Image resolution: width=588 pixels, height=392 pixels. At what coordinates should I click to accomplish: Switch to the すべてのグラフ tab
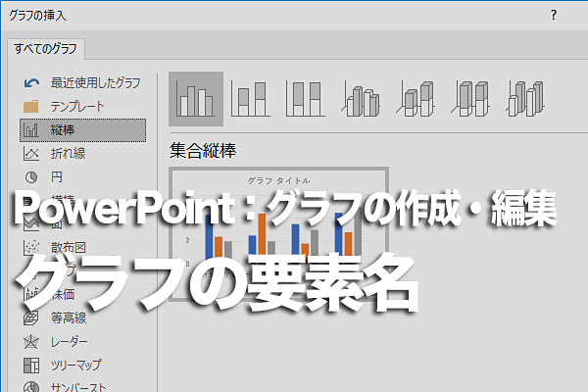coord(45,49)
